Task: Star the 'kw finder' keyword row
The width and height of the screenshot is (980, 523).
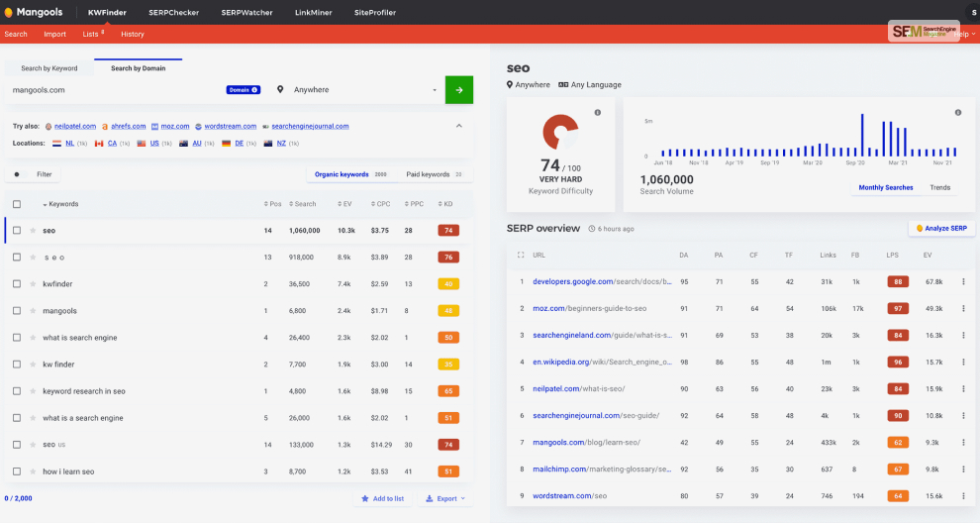Action: pyautogui.click(x=33, y=365)
